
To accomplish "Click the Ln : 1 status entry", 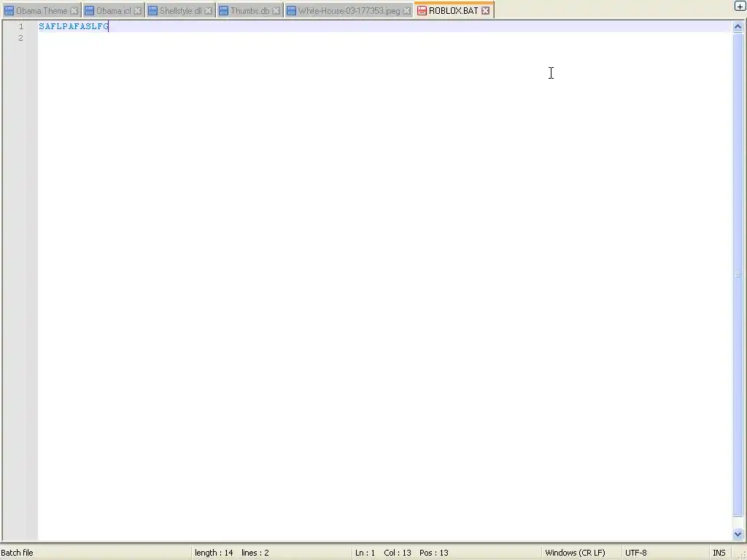I will (365, 553).
